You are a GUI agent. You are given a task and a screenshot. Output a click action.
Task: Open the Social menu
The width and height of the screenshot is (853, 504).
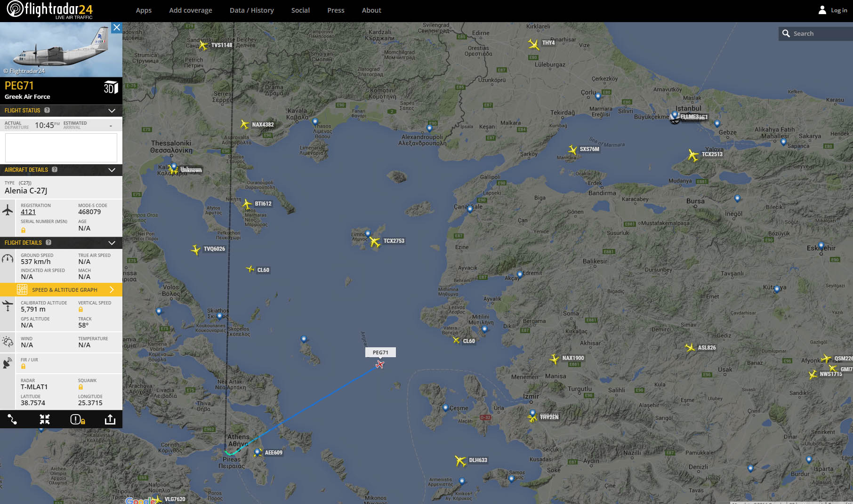point(300,10)
